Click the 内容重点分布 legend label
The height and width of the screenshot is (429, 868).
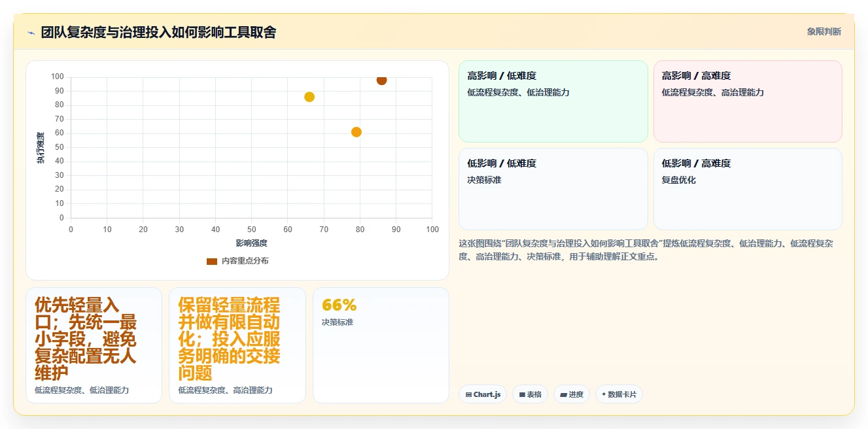click(245, 261)
